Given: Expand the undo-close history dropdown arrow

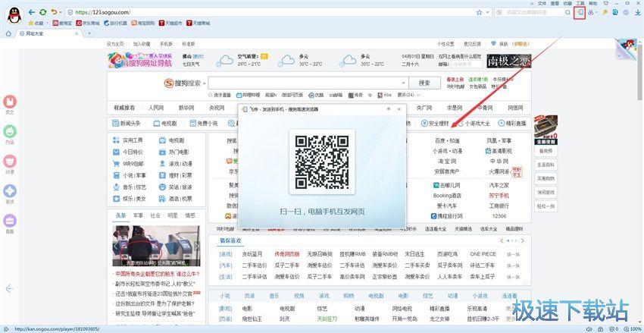Looking at the screenshot, I should [61, 13].
